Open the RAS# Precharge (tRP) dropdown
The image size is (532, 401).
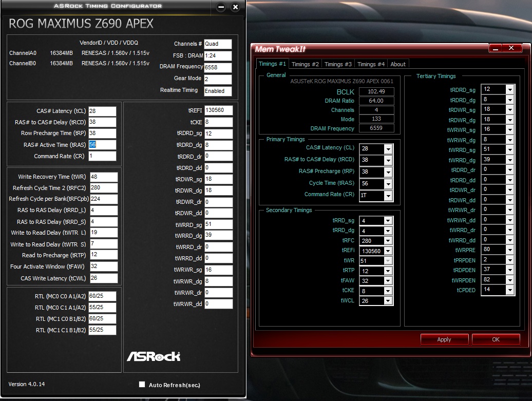[x=389, y=173]
